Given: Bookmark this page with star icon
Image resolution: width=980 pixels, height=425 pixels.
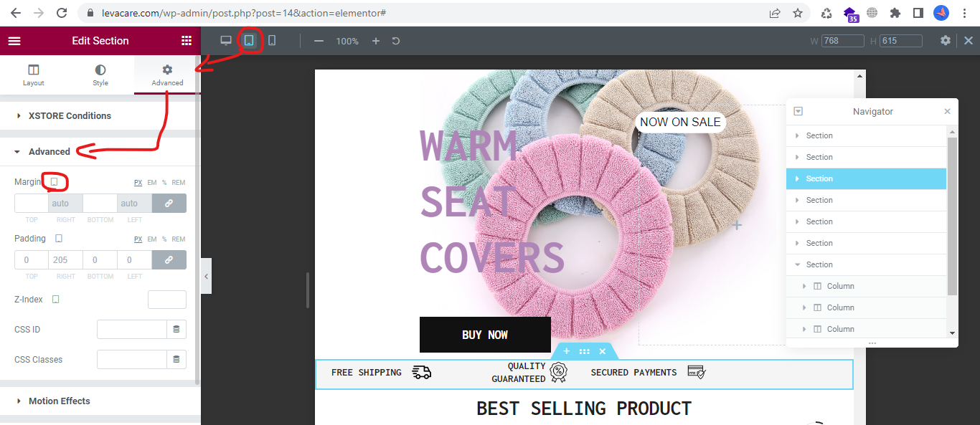Looking at the screenshot, I should 798,13.
